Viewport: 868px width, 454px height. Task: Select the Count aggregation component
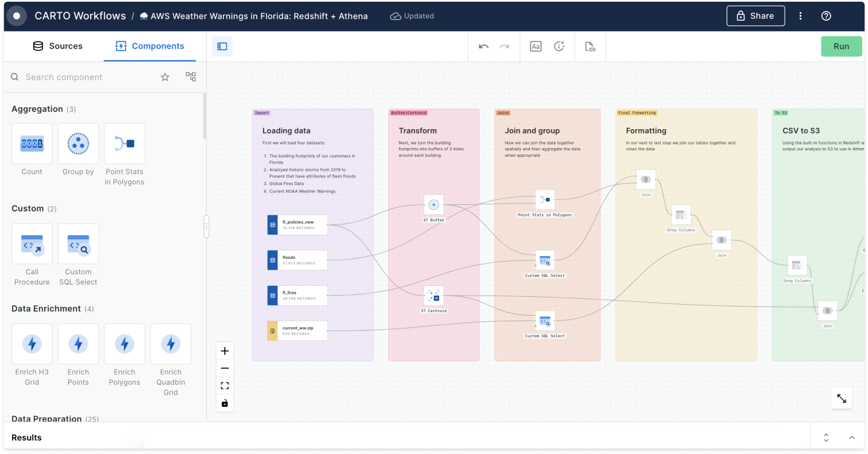[32, 143]
